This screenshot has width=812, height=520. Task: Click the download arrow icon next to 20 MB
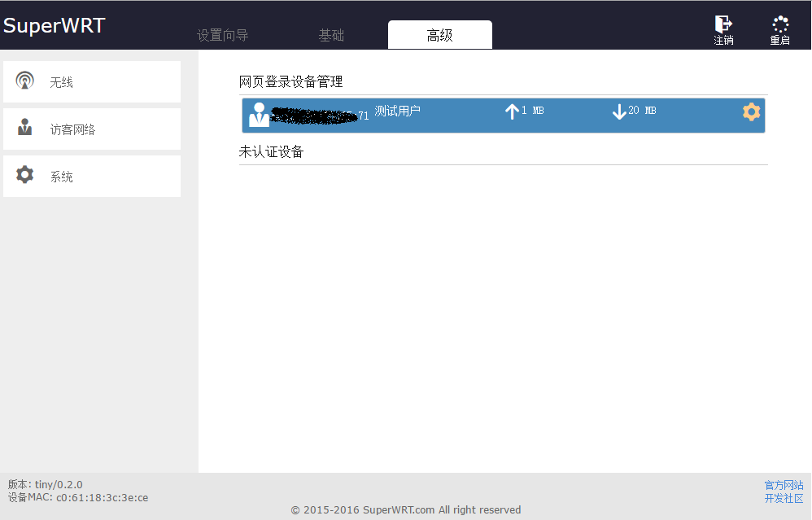pyautogui.click(x=619, y=111)
